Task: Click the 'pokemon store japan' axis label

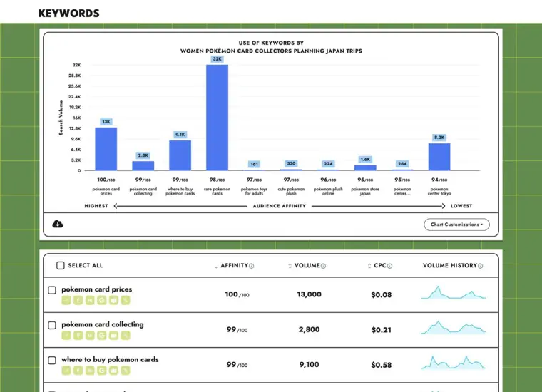Action: [365, 191]
